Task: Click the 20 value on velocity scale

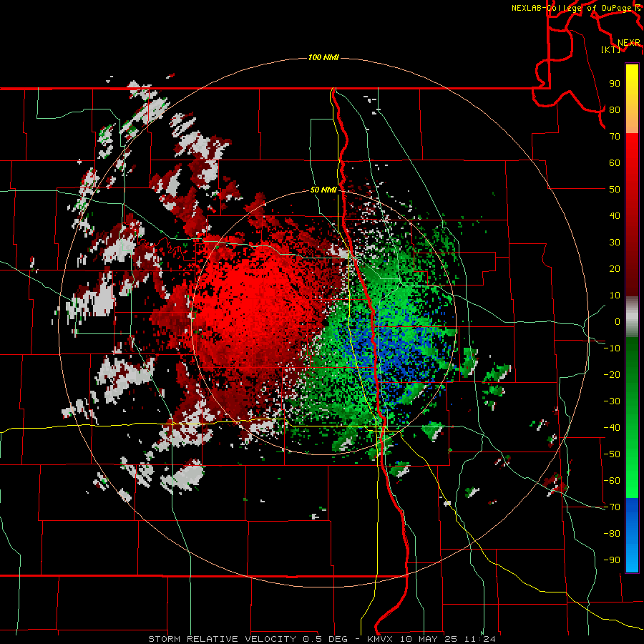Action: point(615,269)
